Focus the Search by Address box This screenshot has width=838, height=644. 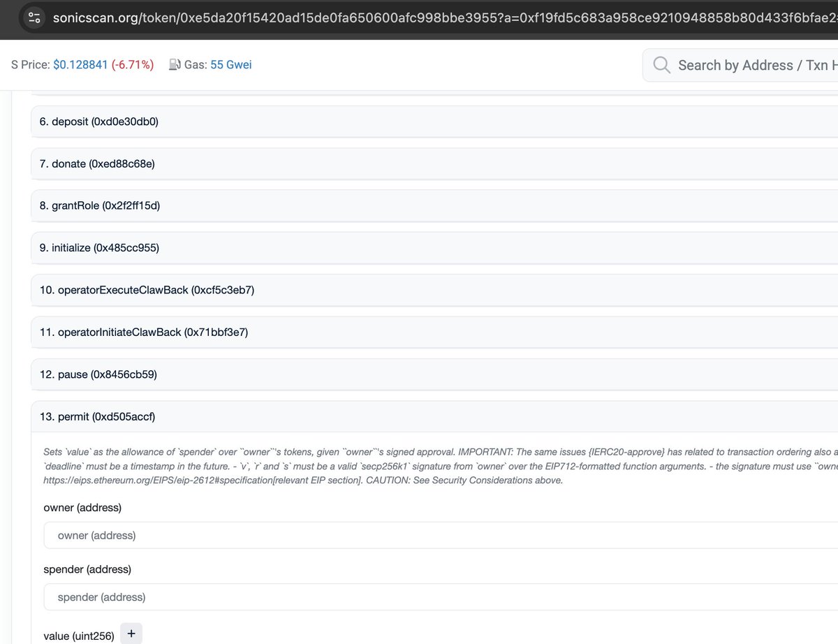(740, 65)
